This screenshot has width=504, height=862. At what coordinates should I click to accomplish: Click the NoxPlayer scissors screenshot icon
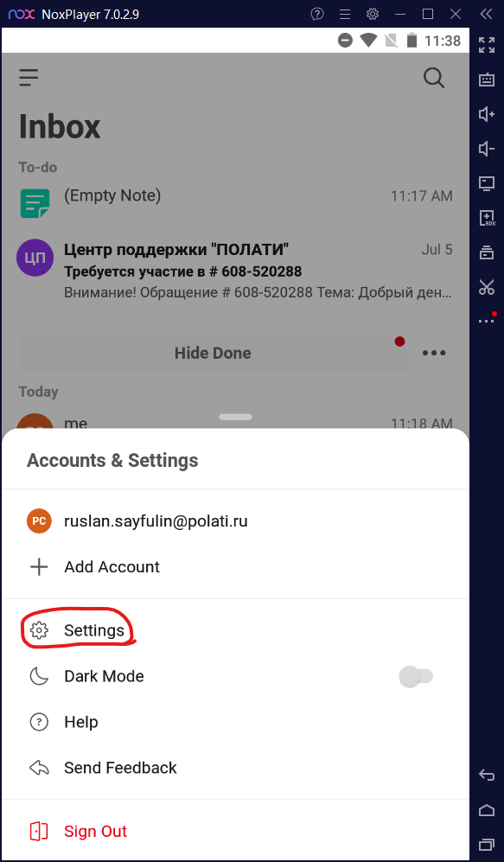point(487,286)
